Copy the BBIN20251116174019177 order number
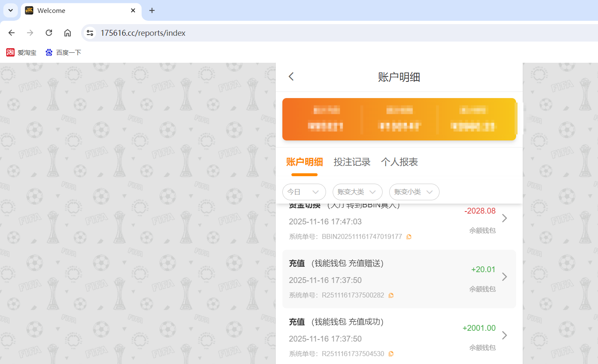This screenshot has width=598, height=364. (409, 236)
